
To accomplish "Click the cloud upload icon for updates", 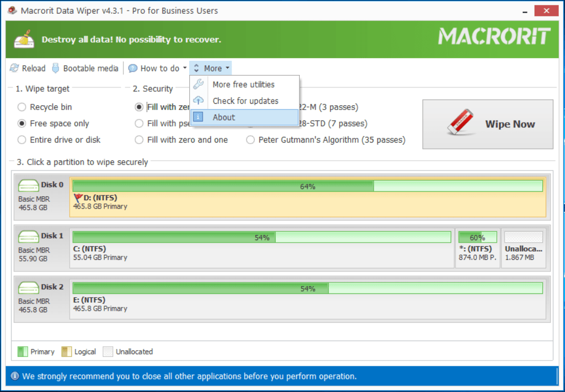I will coord(199,101).
